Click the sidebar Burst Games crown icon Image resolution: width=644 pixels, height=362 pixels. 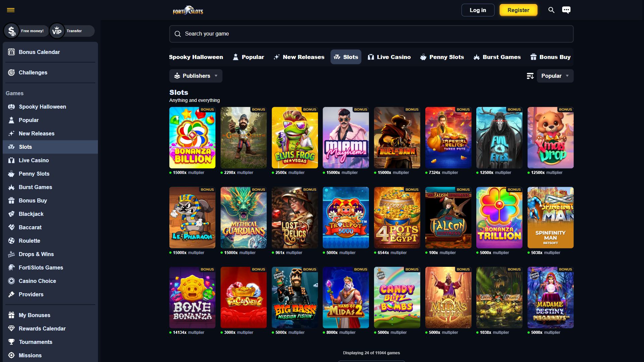11,187
